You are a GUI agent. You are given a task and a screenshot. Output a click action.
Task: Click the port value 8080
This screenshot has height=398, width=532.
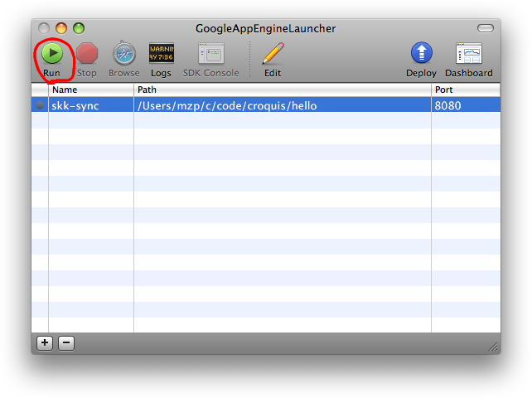click(x=447, y=105)
